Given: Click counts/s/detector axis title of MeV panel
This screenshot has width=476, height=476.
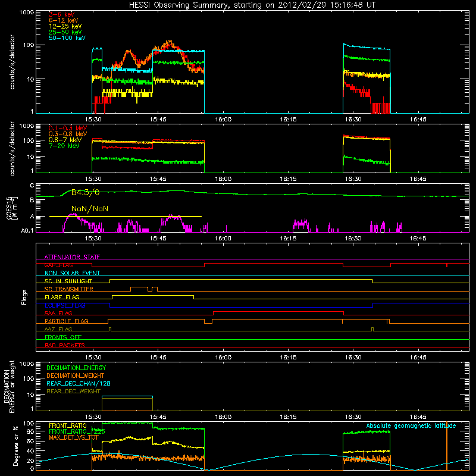Looking at the screenshot, I should (12, 148).
